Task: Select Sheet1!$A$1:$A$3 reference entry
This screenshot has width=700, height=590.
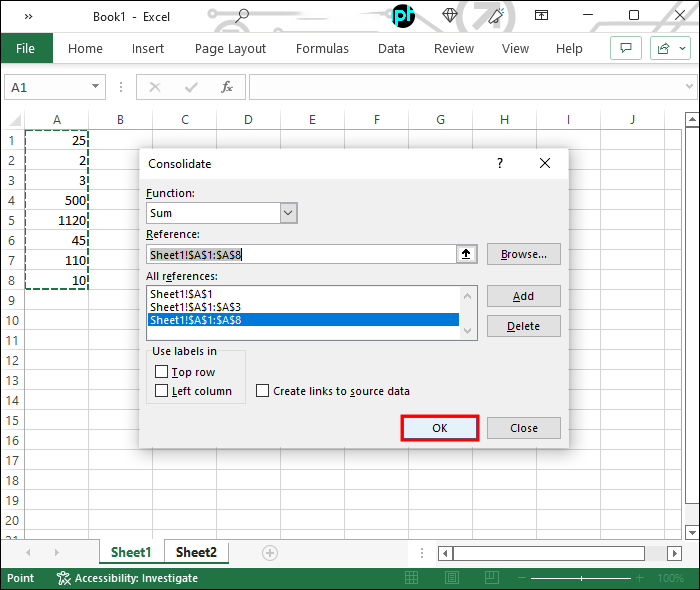Action: coord(303,307)
